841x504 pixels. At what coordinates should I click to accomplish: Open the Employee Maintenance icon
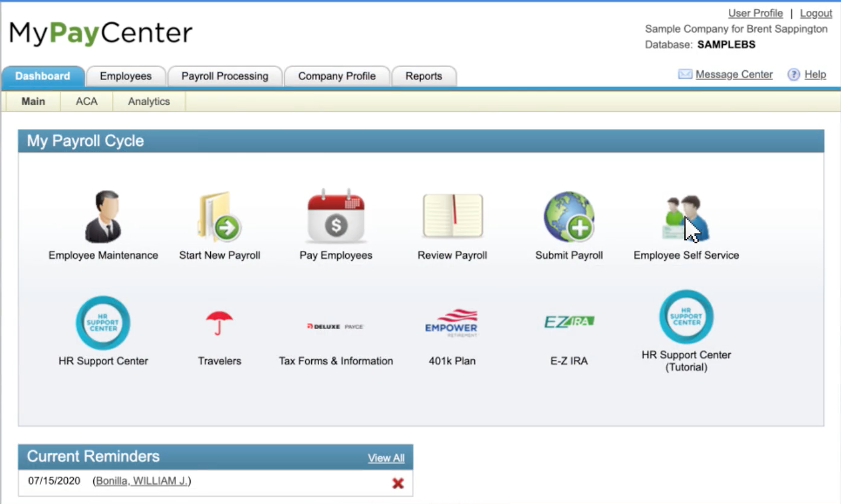103,217
